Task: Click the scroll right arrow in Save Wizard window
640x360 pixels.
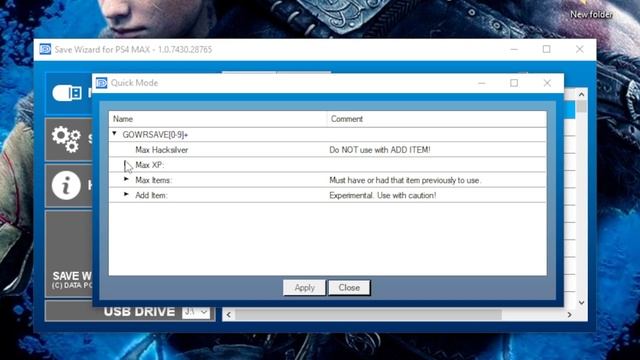Action: tap(569, 315)
